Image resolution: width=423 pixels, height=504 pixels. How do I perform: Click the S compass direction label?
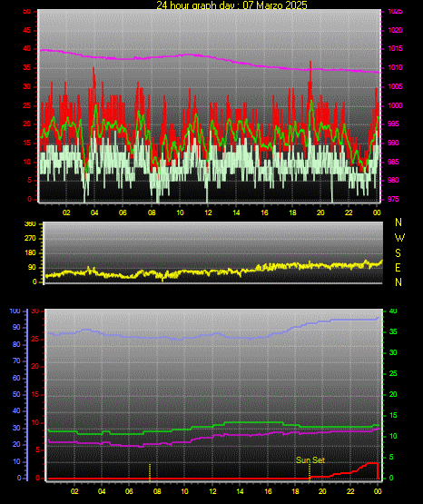(x=398, y=253)
